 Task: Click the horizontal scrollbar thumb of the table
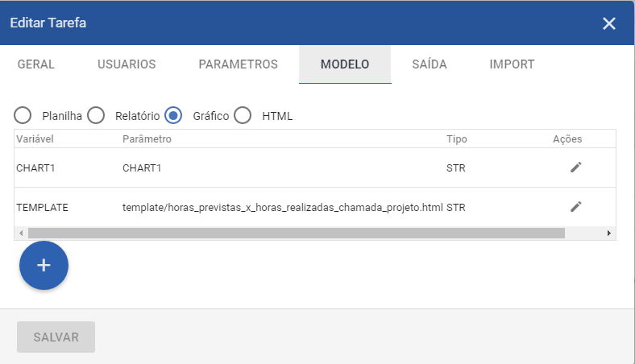pyautogui.click(x=297, y=234)
